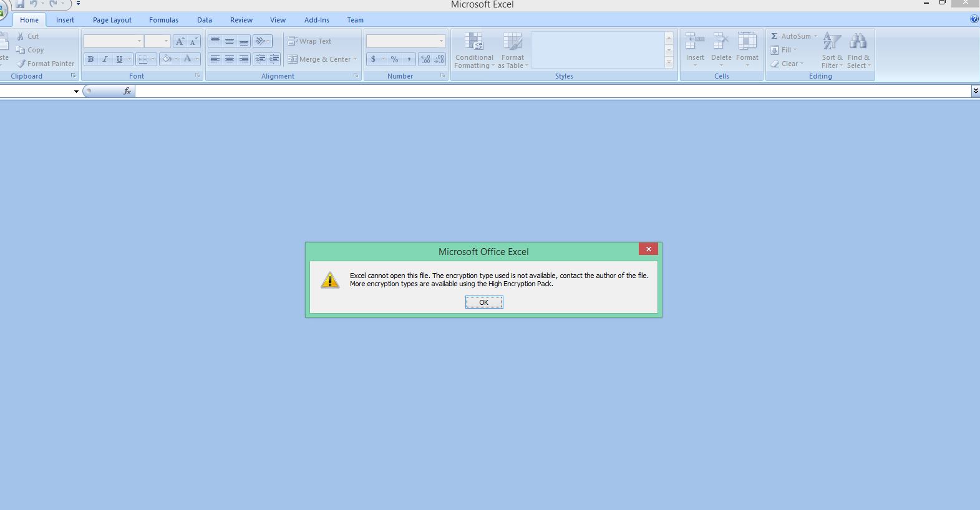Click the Fill Color paint bucket

(167, 59)
